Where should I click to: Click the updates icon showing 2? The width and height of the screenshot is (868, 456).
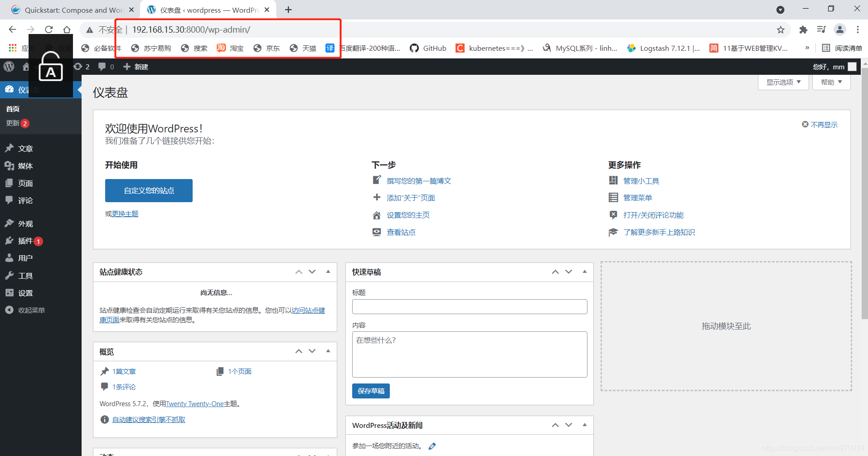pos(82,67)
